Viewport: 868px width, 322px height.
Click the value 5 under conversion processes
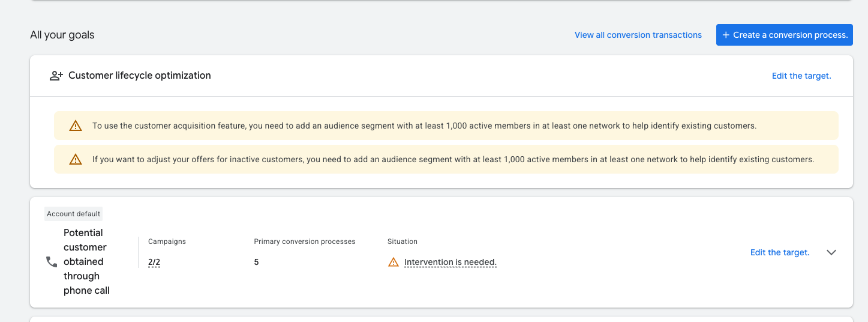tap(256, 262)
